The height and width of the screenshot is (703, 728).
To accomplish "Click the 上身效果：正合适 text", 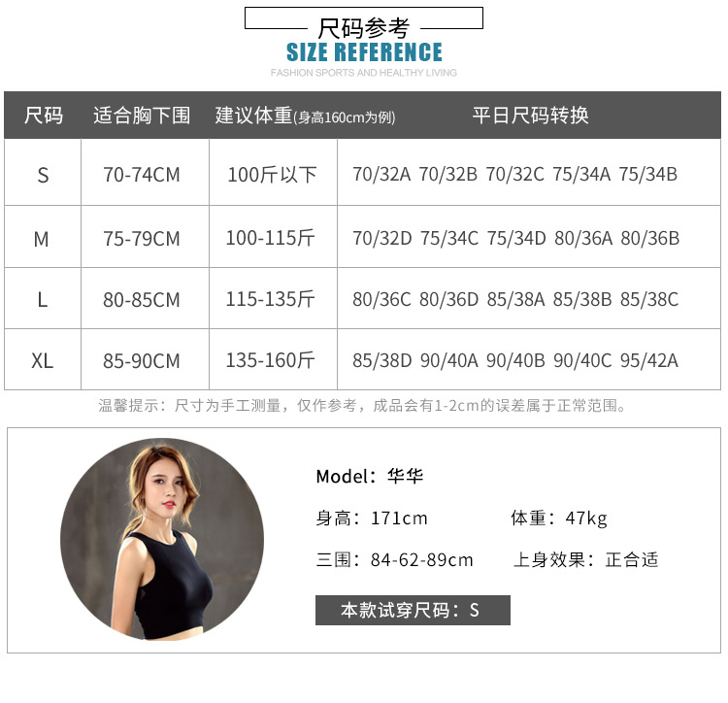I will point(585,559).
